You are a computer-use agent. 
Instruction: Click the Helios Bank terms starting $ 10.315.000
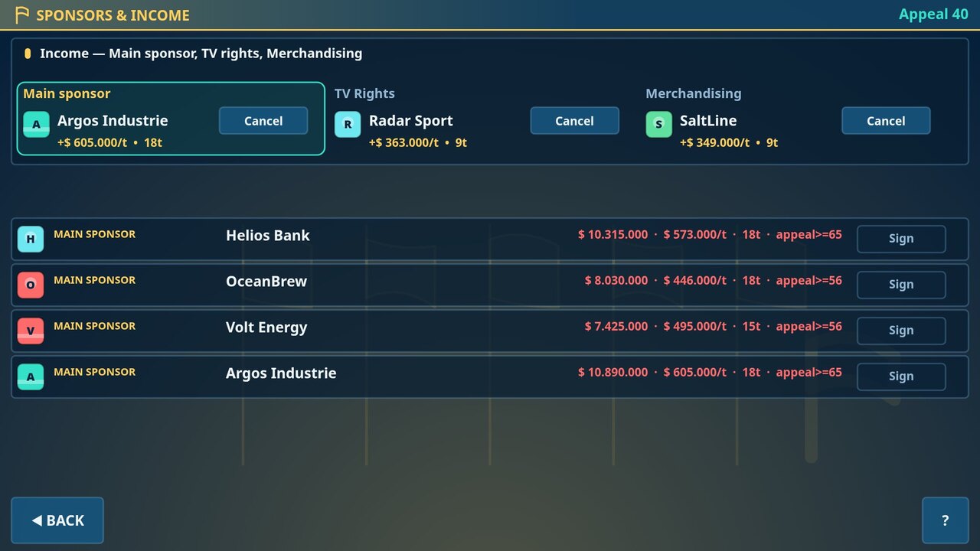click(710, 235)
